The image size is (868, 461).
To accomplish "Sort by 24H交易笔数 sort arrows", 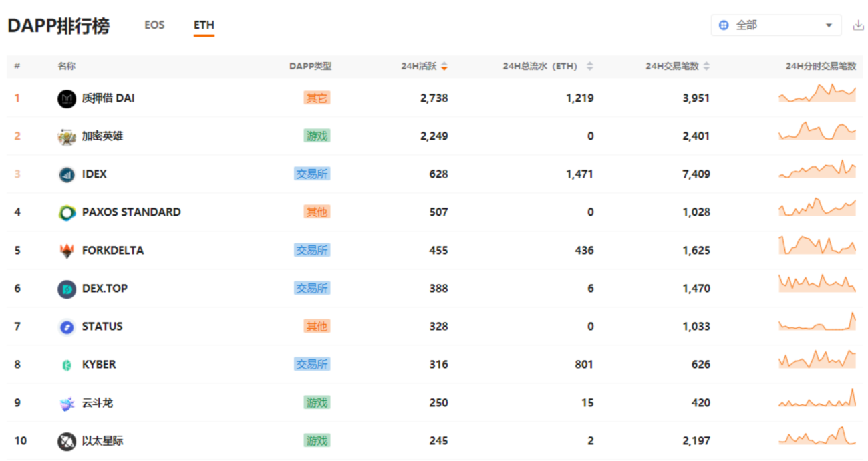I will pyautogui.click(x=706, y=67).
